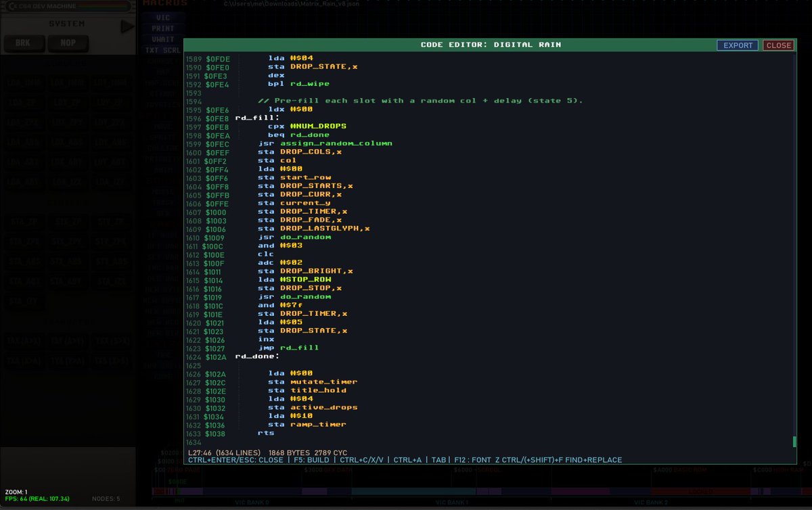
Task: Select the VIC macro
Action: [x=162, y=18]
